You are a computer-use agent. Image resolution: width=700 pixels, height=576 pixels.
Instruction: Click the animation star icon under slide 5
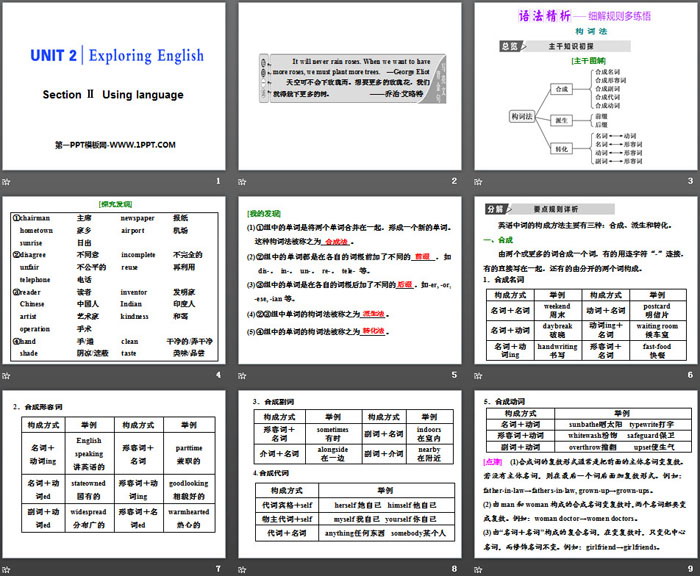[x=243, y=375]
